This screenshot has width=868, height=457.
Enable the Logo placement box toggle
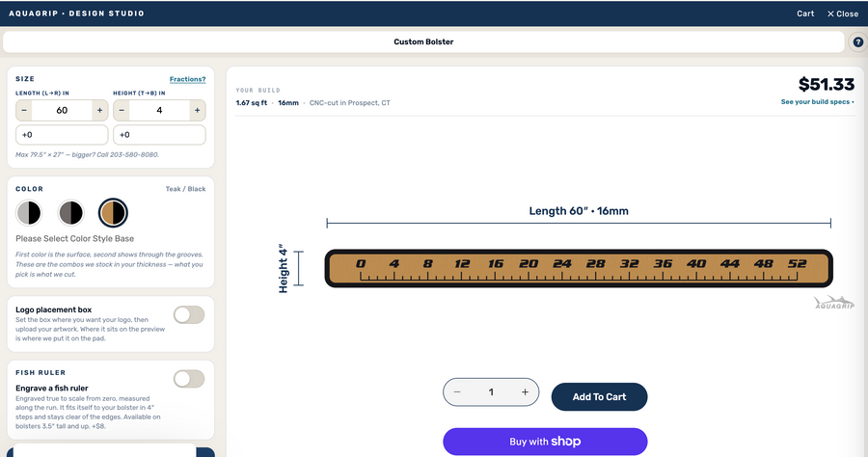click(189, 315)
